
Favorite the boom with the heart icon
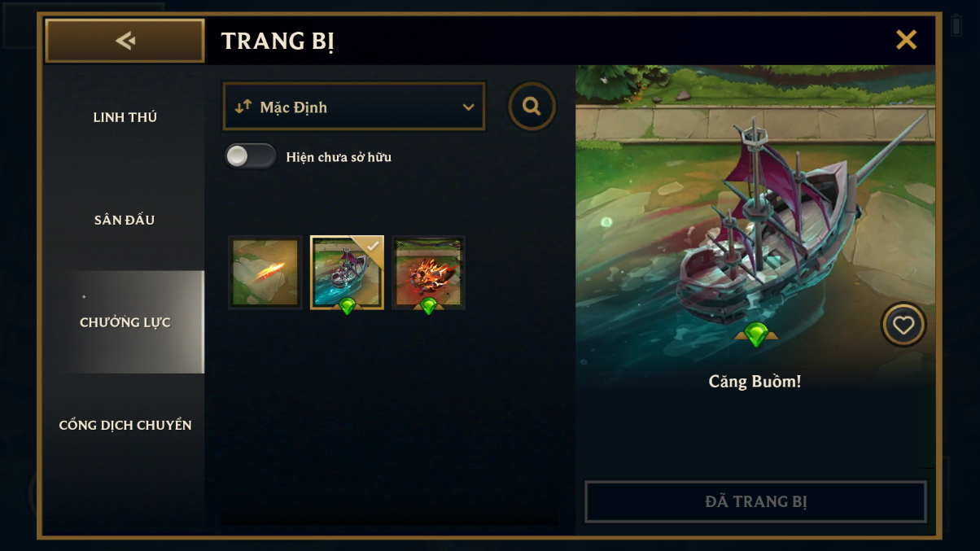pos(903,325)
